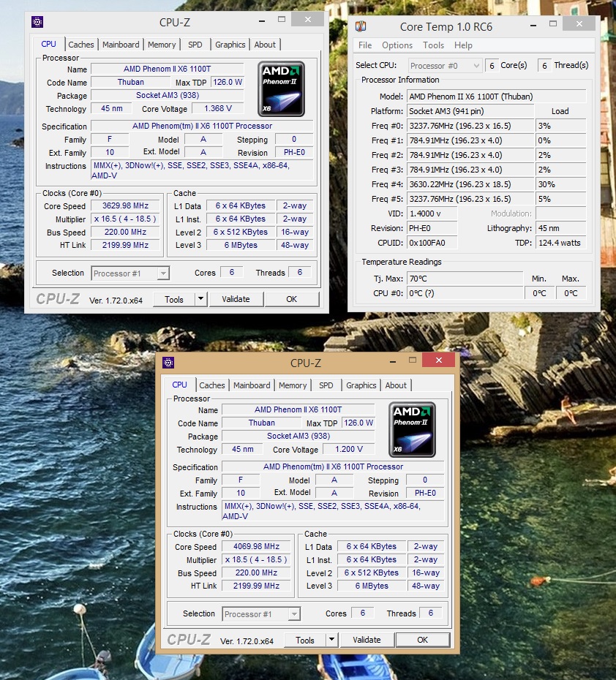Minimize the top CPU-Z window
616x680 pixels.
[262, 20]
